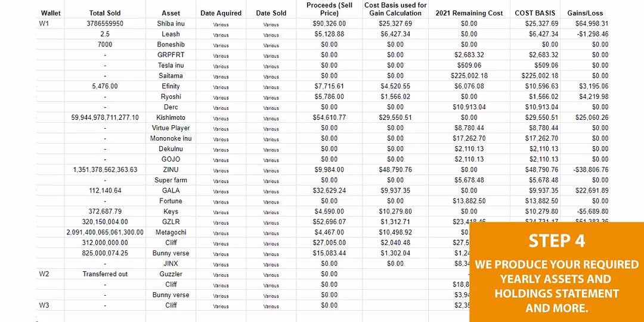Select the 2021 Remaining Cost header
The image size is (644, 322).
[x=469, y=13]
